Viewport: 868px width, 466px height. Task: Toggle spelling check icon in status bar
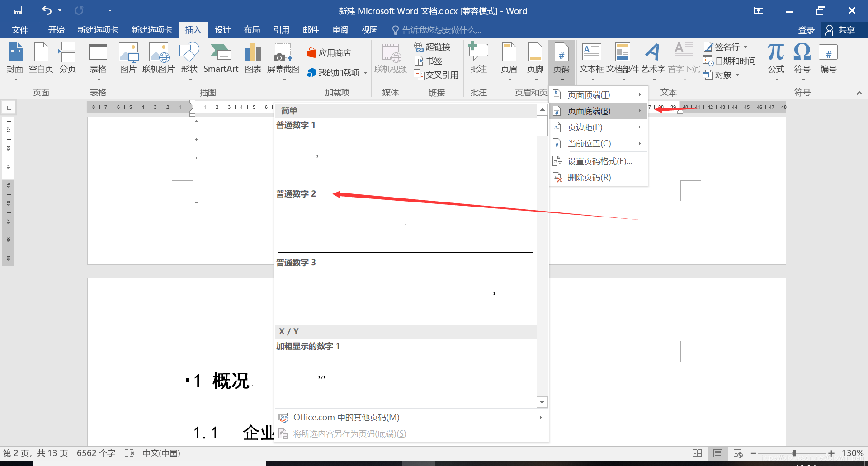pyautogui.click(x=129, y=453)
